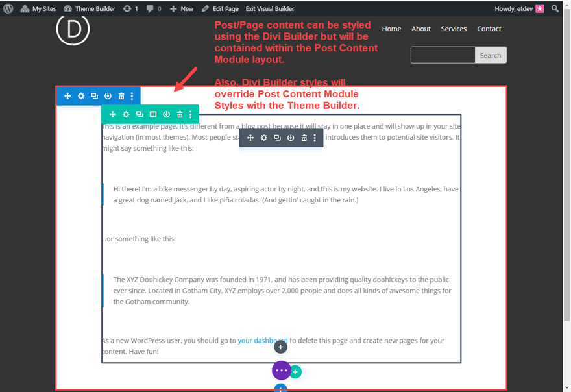Duplicate module using dark toolbar icon
Screen dimensions: 571x392
click(x=277, y=138)
